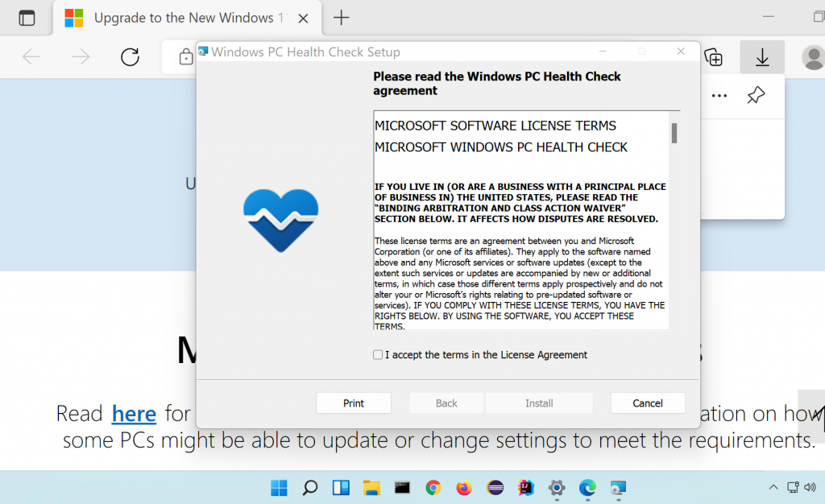Open the Edge profile avatar
This screenshot has width=825, height=504.
coord(813,57)
